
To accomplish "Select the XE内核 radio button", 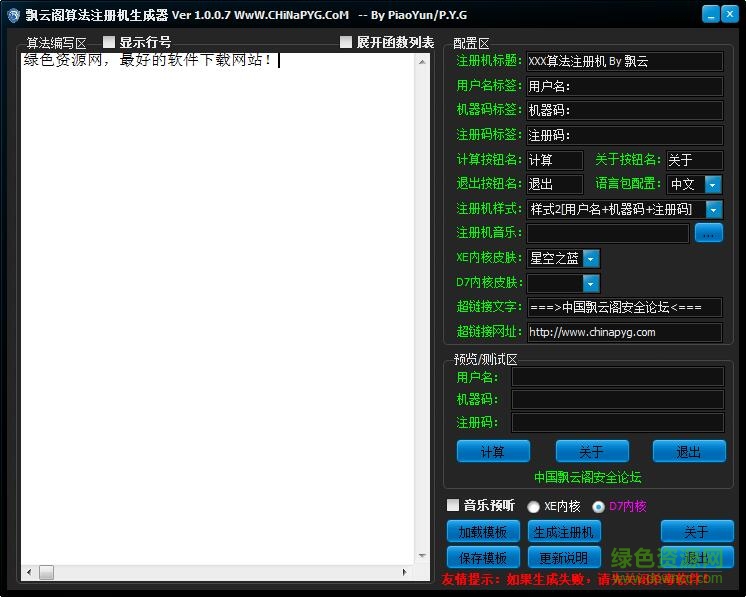I will [534, 507].
